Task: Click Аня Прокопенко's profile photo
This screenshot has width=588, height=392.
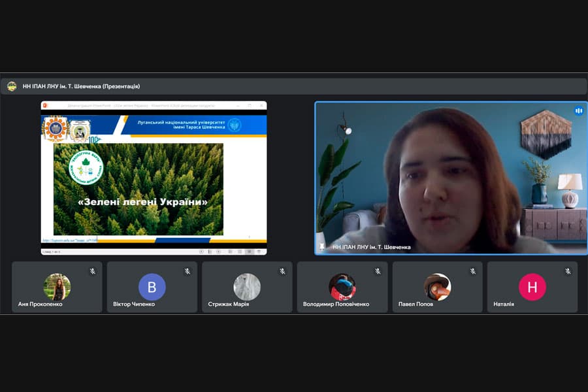Action: [57, 287]
